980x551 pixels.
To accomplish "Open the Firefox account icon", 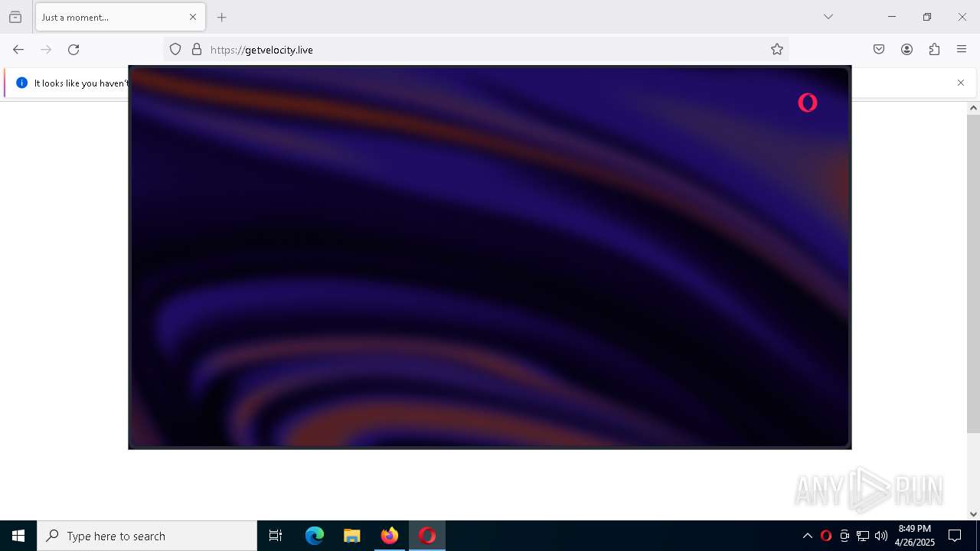I will click(906, 50).
